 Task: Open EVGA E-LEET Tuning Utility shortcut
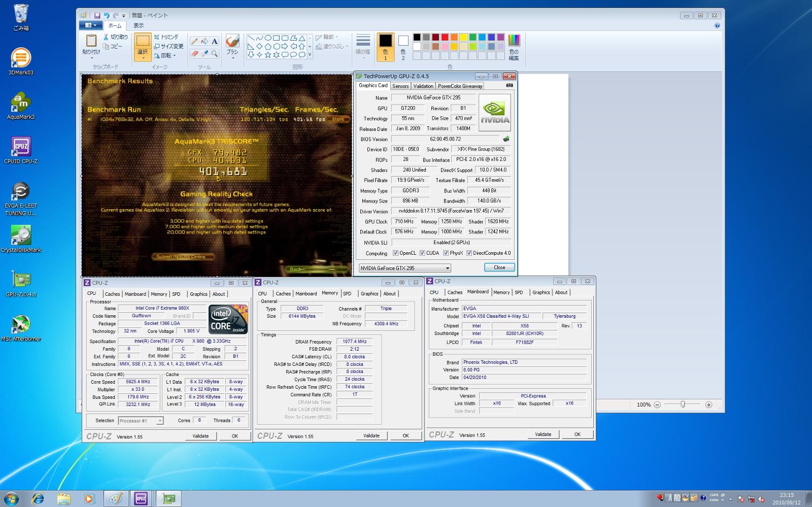[21, 198]
